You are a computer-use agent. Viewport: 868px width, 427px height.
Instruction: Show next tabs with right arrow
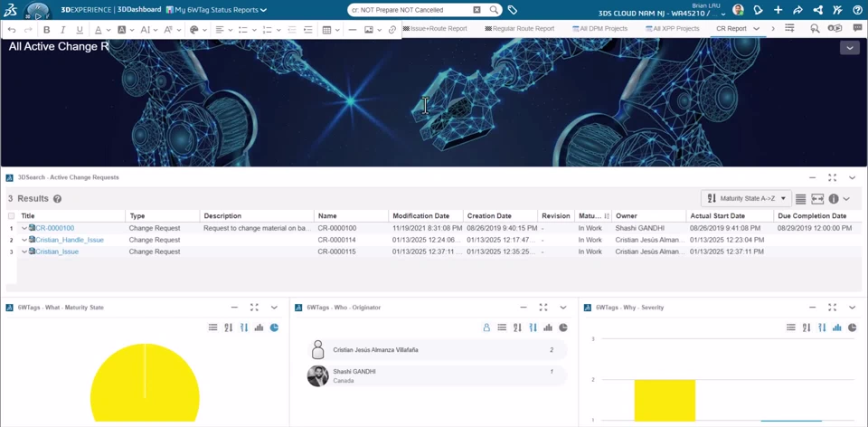pyautogui.click(x=773, y=28)
